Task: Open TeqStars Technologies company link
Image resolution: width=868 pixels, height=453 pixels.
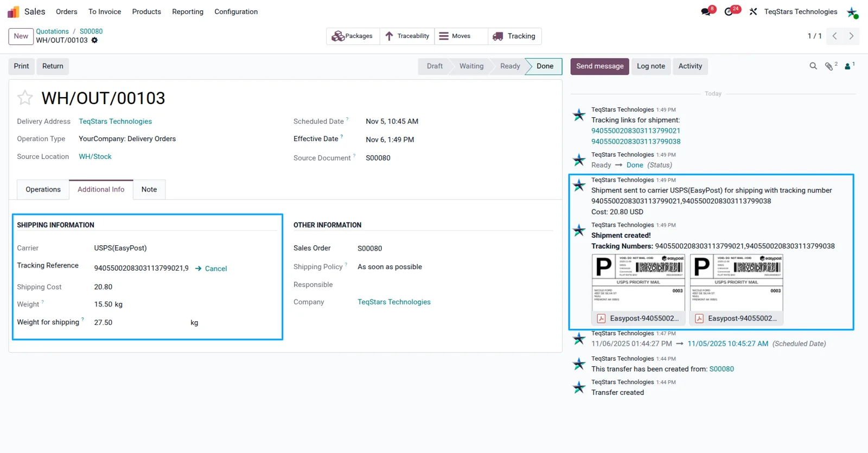Action: pos(394,302)
